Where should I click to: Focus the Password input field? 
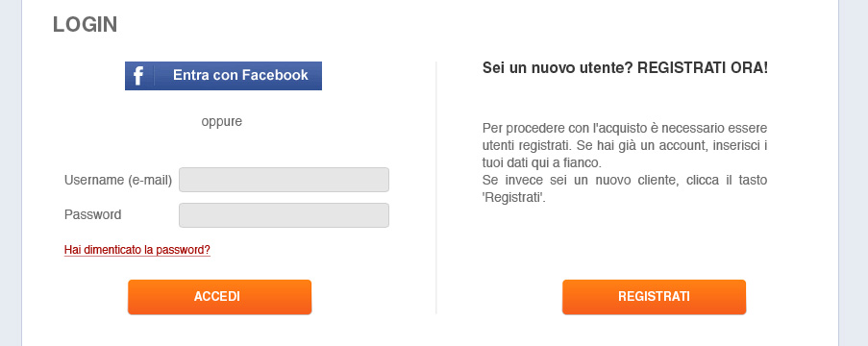pyautogui.click(x=284, y=215)
